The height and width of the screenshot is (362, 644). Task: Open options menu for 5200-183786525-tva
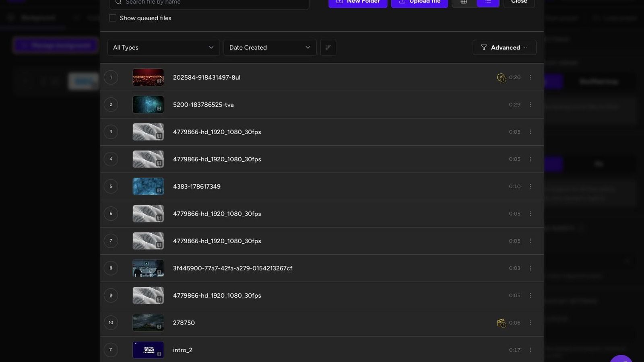coord(530,105)
